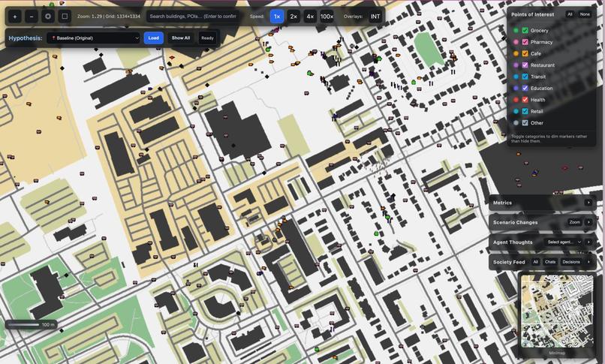Click the Points of Interest heading
The height and width of the screenshot is (364, 605).
pyautogui.click(x=532, y=15)
